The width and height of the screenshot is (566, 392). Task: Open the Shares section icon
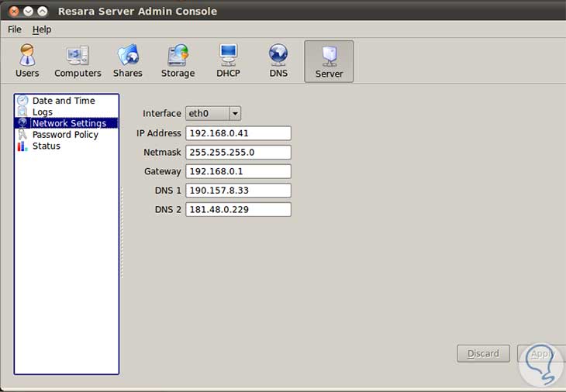tap(128, 55)
